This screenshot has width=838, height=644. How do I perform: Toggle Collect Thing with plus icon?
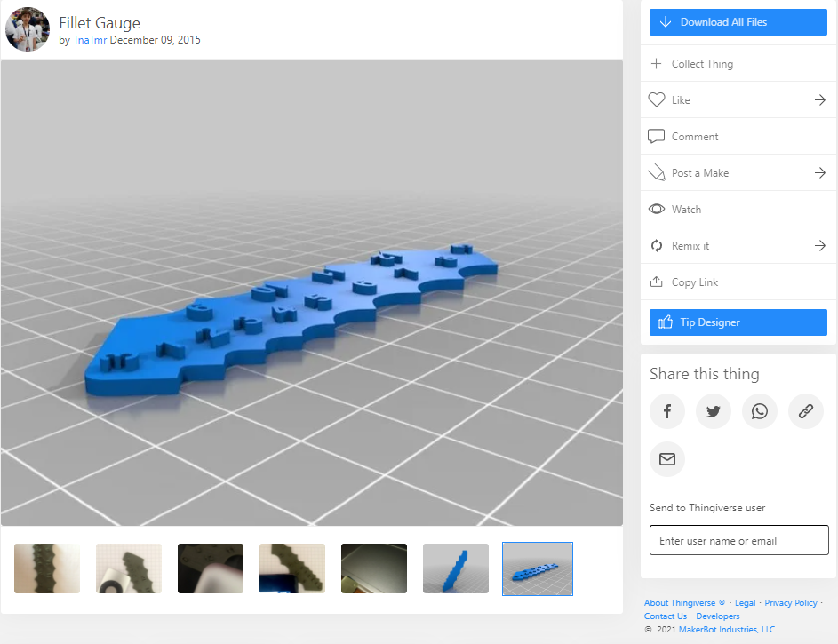pyautogui.click(x=656, y=63)
